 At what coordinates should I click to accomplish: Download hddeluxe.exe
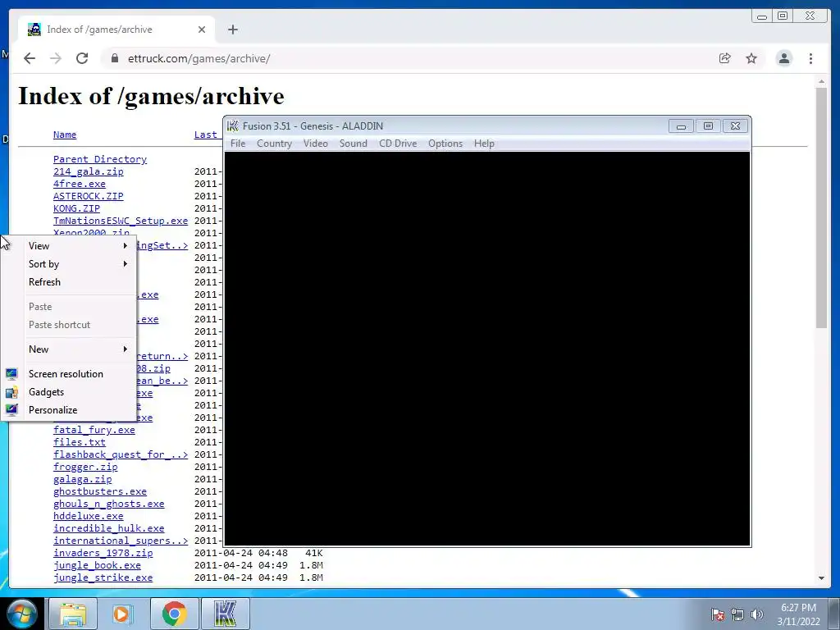click(89, 516)
